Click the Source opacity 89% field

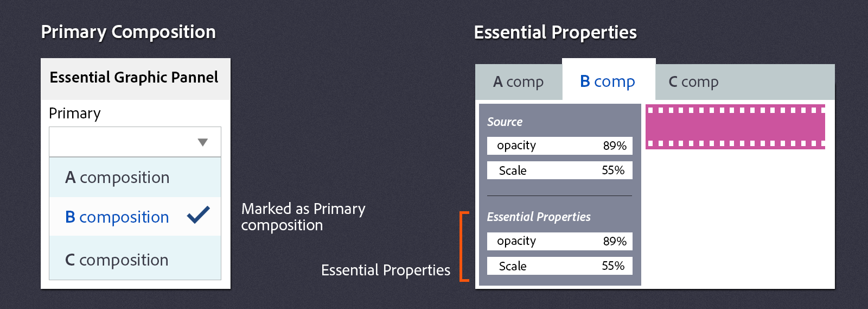pos(560,146)
